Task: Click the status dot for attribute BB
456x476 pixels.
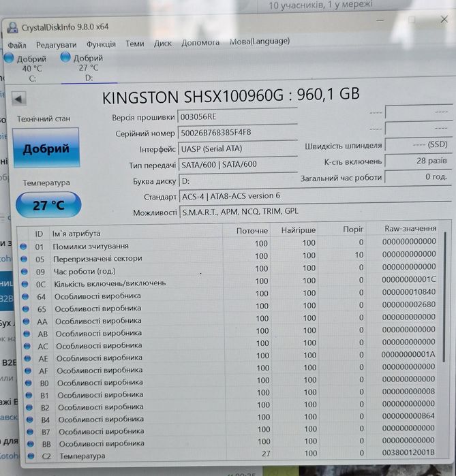Action: click(31, 444)
